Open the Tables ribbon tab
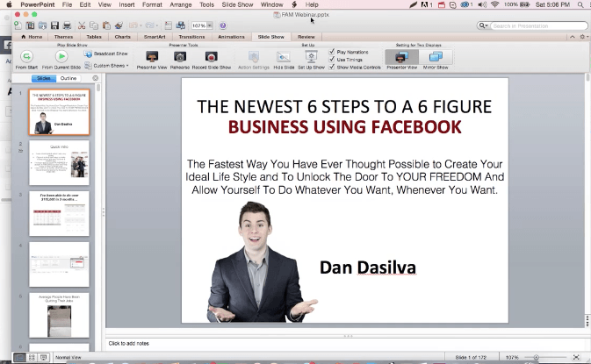 click(94, 37)
